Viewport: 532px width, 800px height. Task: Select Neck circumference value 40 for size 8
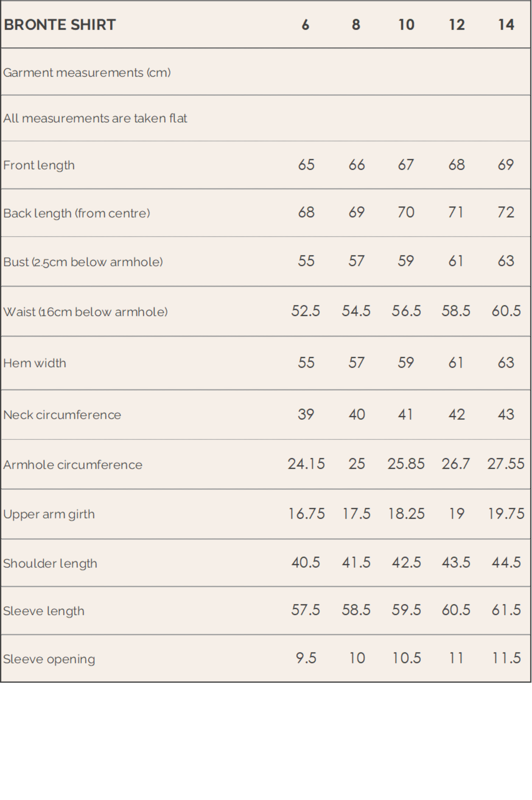point(356,415)
